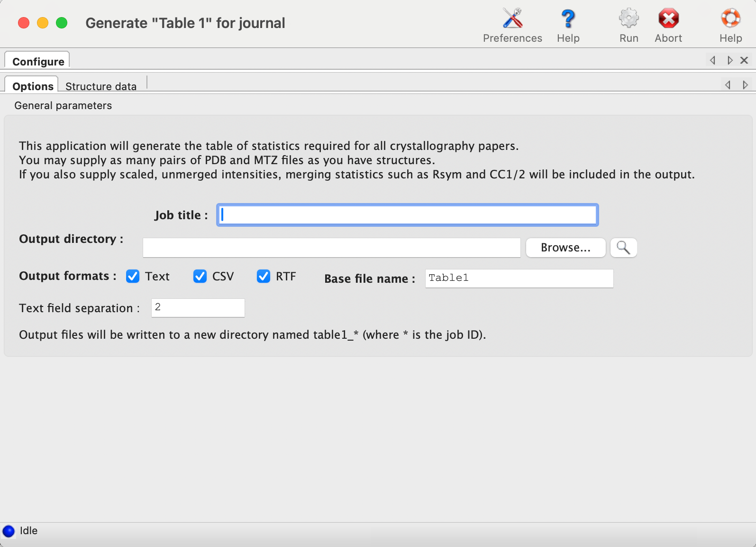Switch to the Structure data tab
This screenshot has height=547, width=756.
[101, 86]
